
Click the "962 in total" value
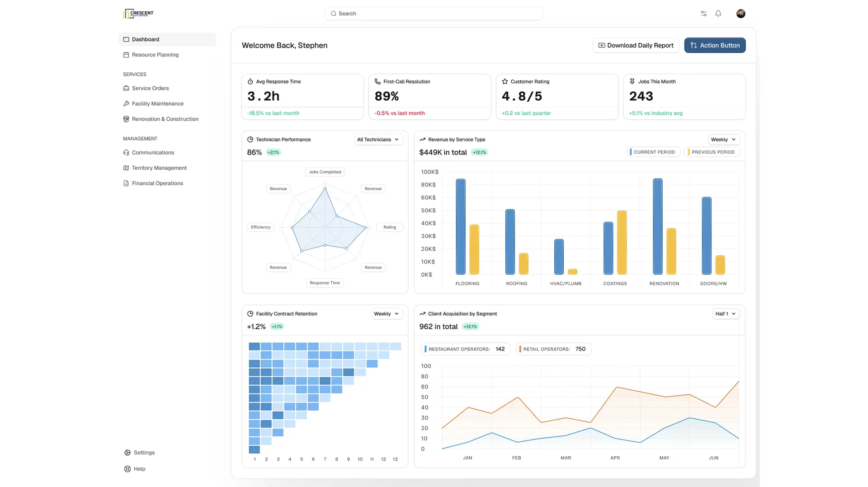[x=439, y=327]
